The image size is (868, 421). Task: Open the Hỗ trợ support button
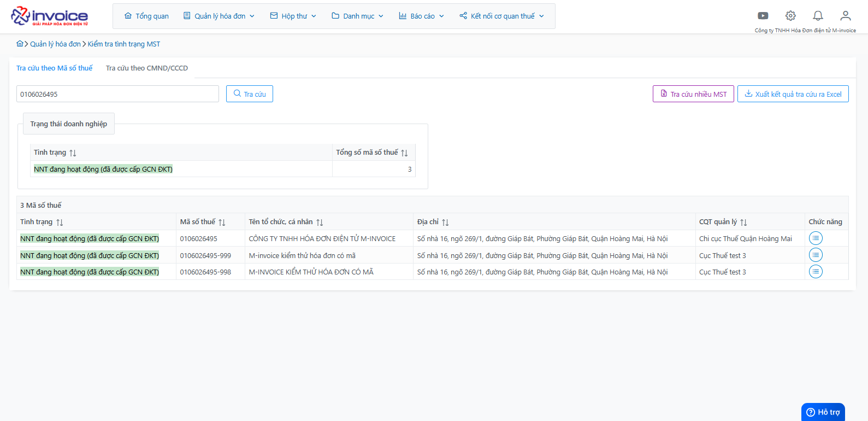point(823,412)
